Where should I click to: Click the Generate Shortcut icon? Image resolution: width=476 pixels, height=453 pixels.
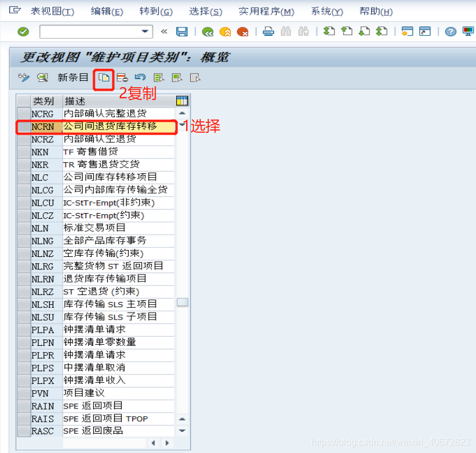tap(424, 31)
